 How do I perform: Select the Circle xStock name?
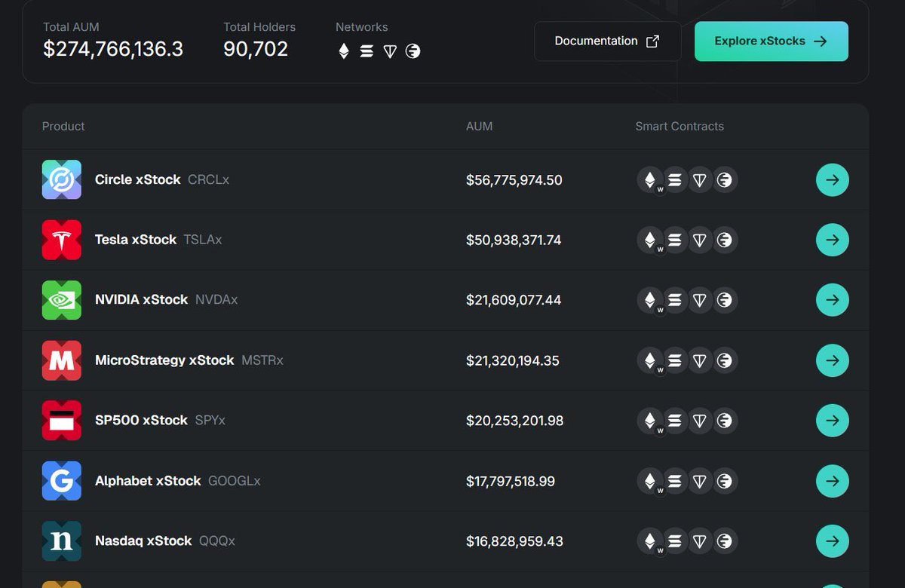point(138,180)
